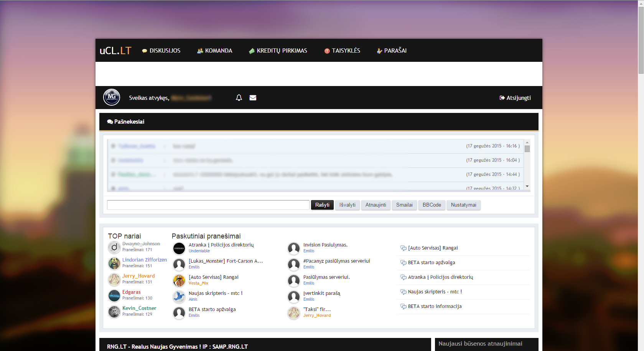Open Lindorian Zifforizen profile link
This screenshot has height=351, width=644.
145,260
